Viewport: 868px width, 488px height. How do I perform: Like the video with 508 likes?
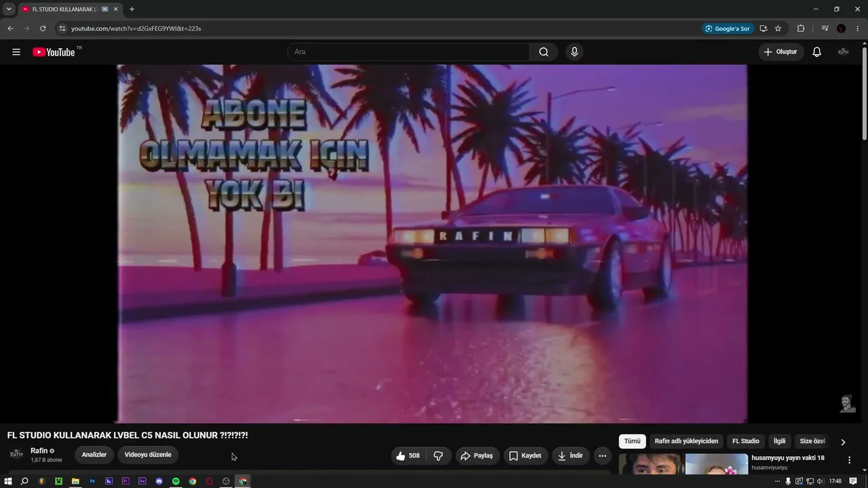[x=408, y=456]
